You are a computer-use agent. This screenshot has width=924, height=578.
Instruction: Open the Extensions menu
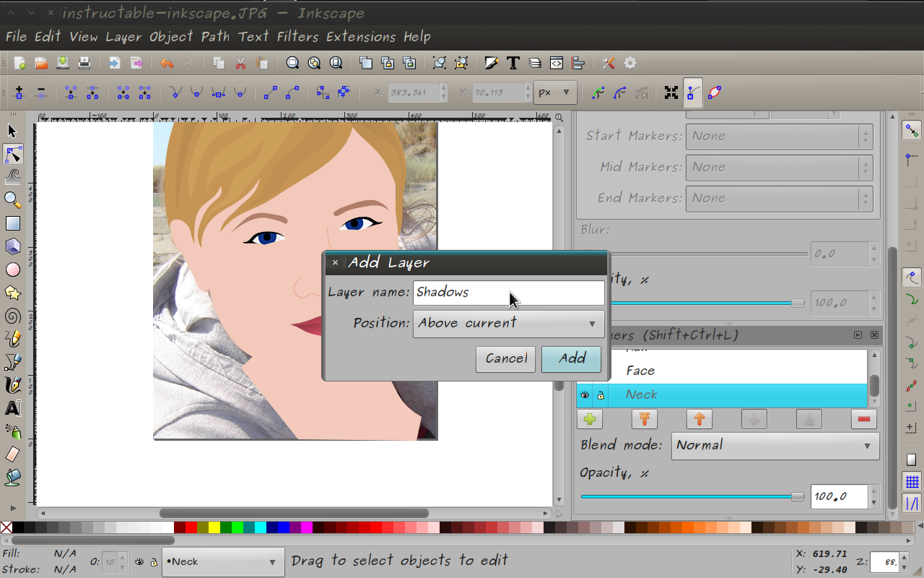(x=362, y=37)
